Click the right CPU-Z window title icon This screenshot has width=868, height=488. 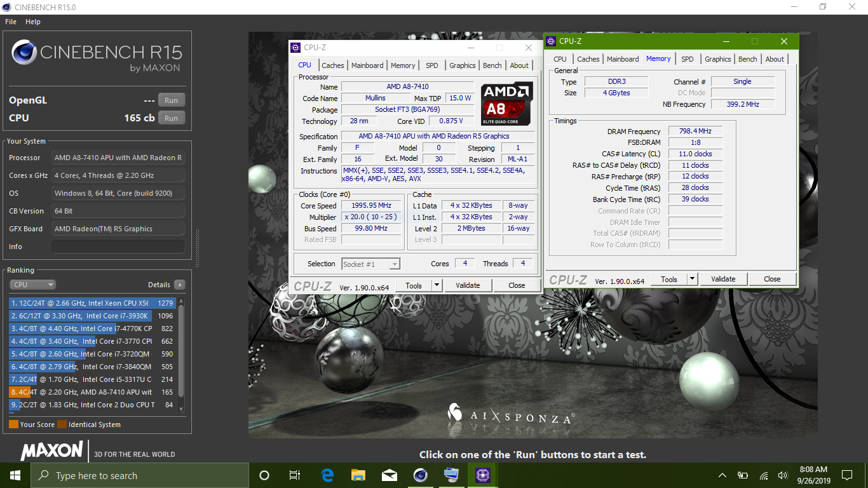pyautogui.click(x=551, y=41)
